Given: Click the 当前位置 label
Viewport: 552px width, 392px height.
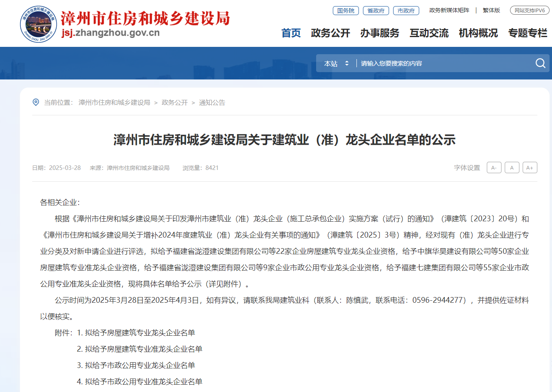Looking at the screenshot, I should [x=58, y=102].
